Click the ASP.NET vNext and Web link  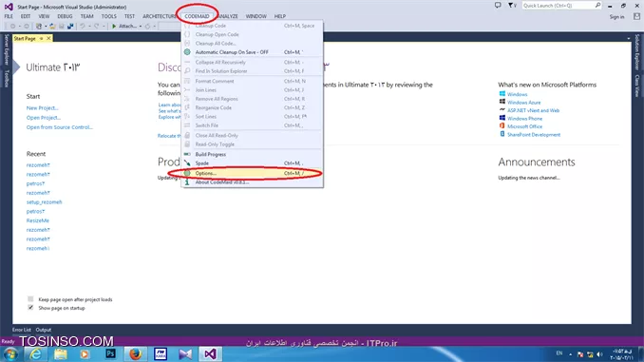[x=533, y=110]
